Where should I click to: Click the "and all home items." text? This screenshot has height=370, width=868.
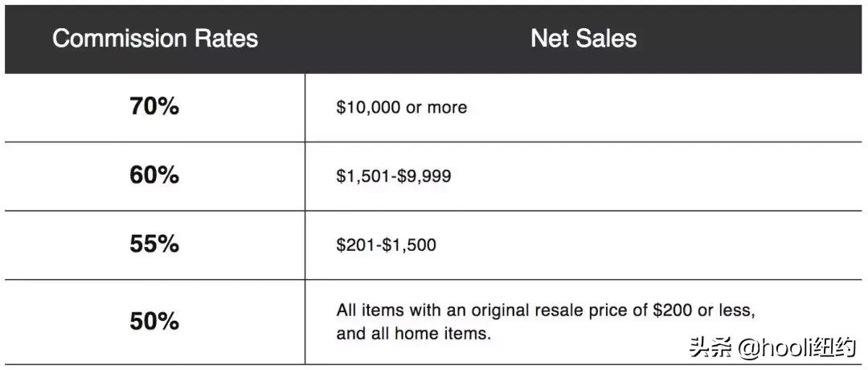click(x=413, y=333)
